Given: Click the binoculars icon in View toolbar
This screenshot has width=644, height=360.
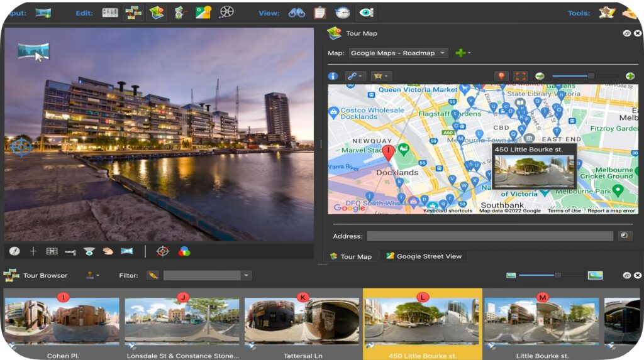Looking at the screenshot, I should pos(297,13).
